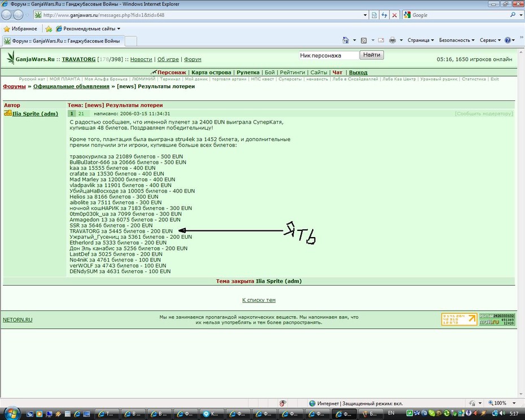The width and height of the screenshot is (525, 420).
Task: Click the Home icon in command bar
Action: [345, 40]
